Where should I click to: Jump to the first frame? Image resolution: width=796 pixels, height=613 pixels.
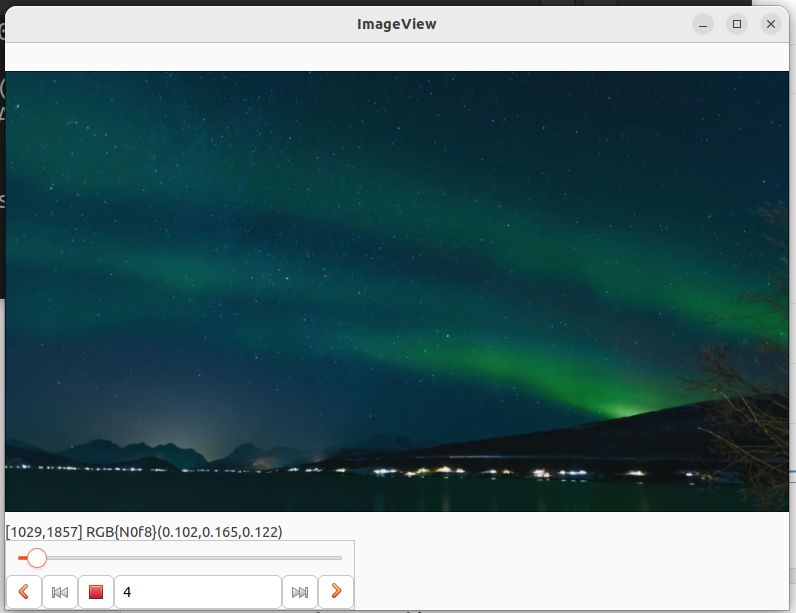pos(60,592)
